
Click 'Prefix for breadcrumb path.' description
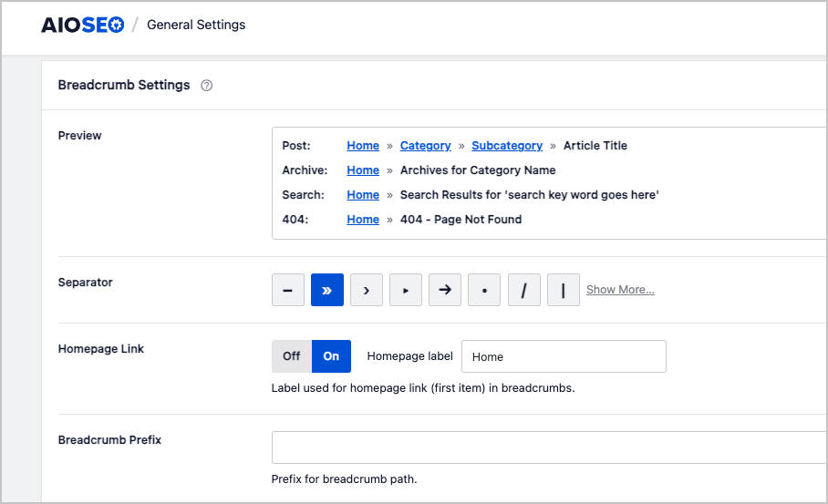tap(344, 479)
